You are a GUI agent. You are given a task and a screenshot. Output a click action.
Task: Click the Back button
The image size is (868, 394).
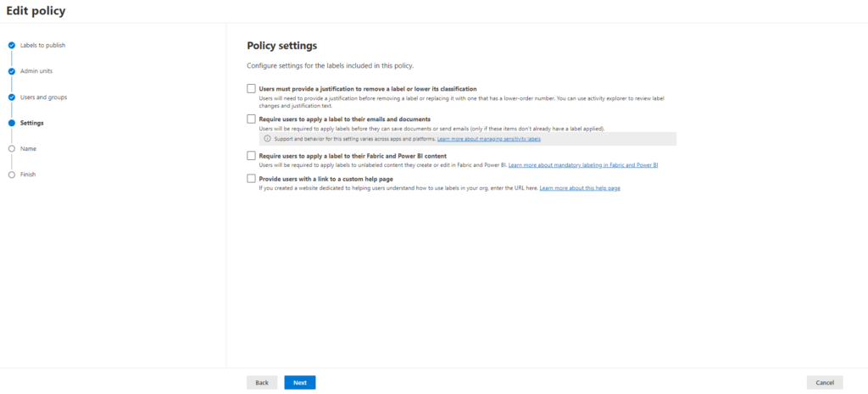tap(262, 382)
